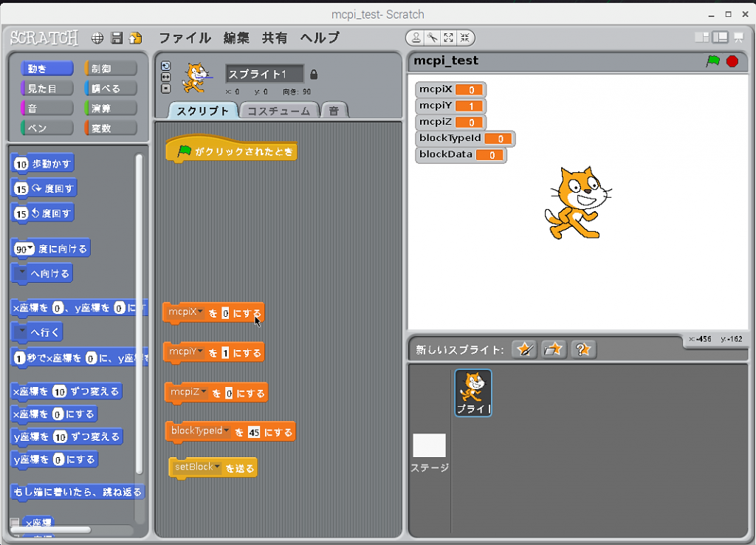Image resolution: width=756 pixels, height=545 pixels.
Task: Click the sprite costume thumbnail in header
Action: 196,78
